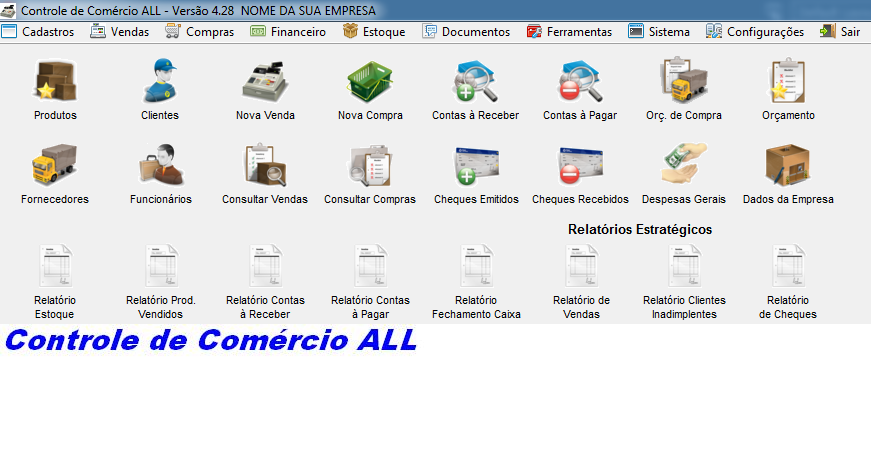This screenshot has width=871, height=455.
Task: Open Relatório Estoque report icon
Action: click(x=55, y=266)
